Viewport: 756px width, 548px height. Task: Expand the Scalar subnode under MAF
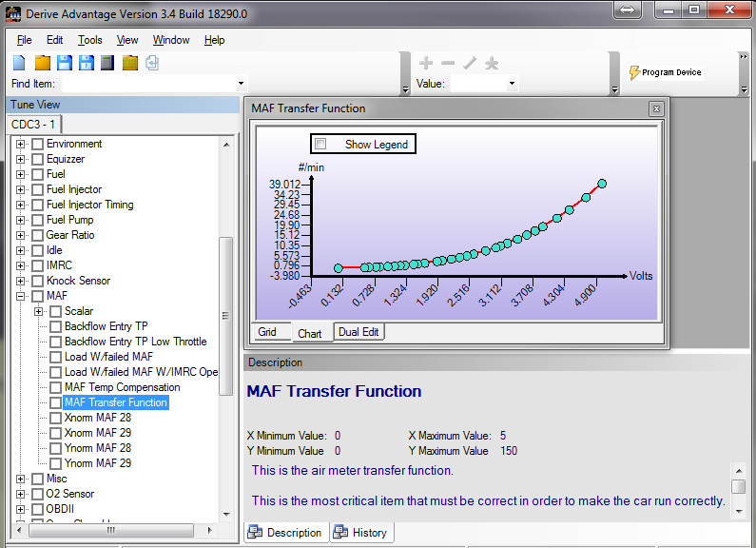pyautogui.click(x=39, y=312)
